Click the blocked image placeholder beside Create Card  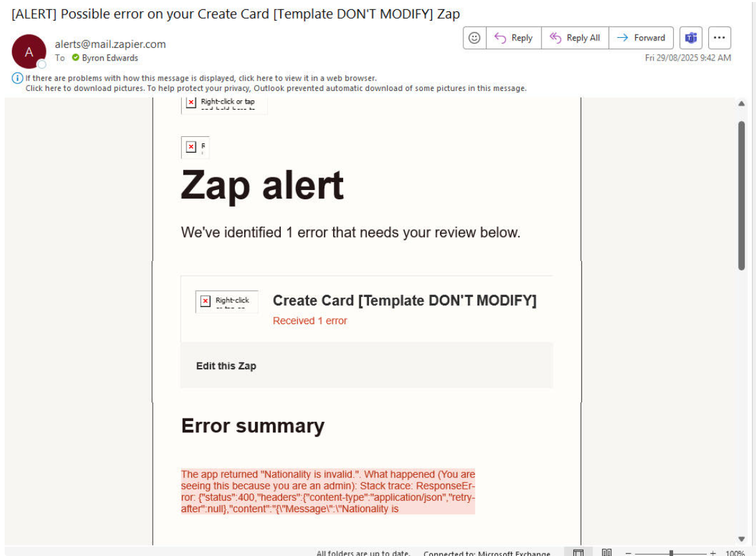(x=226, y=302)
